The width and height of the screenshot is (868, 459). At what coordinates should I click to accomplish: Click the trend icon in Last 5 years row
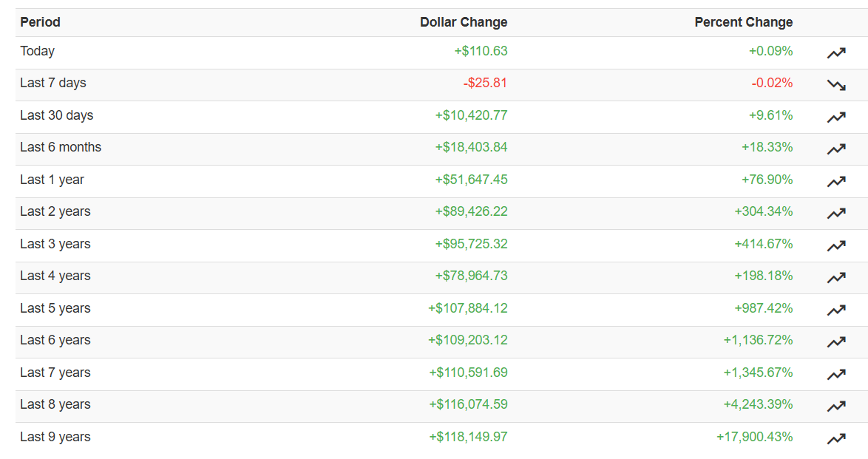[836, 310]
